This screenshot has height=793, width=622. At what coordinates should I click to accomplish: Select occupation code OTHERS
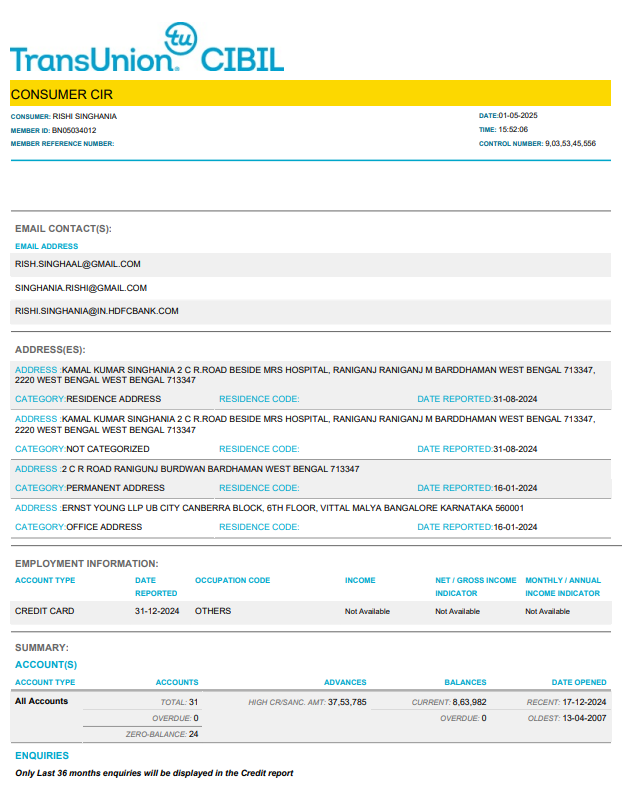coord(213,611)
